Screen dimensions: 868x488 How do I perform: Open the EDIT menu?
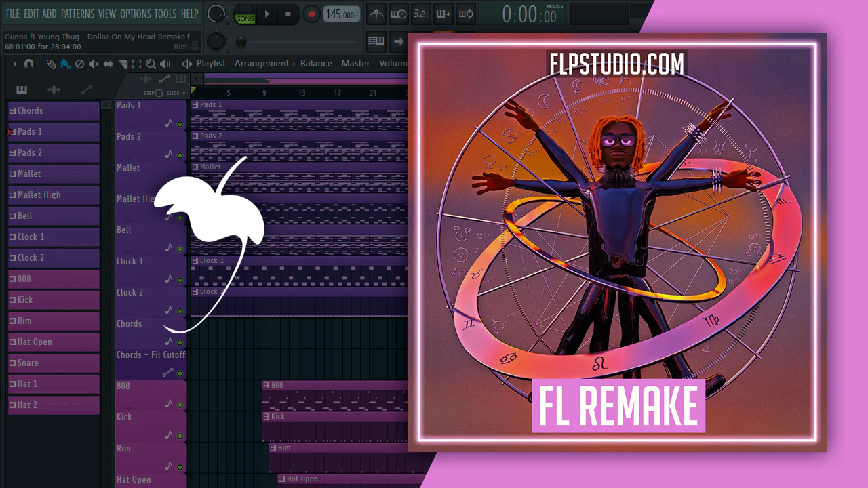coord(31,14)
